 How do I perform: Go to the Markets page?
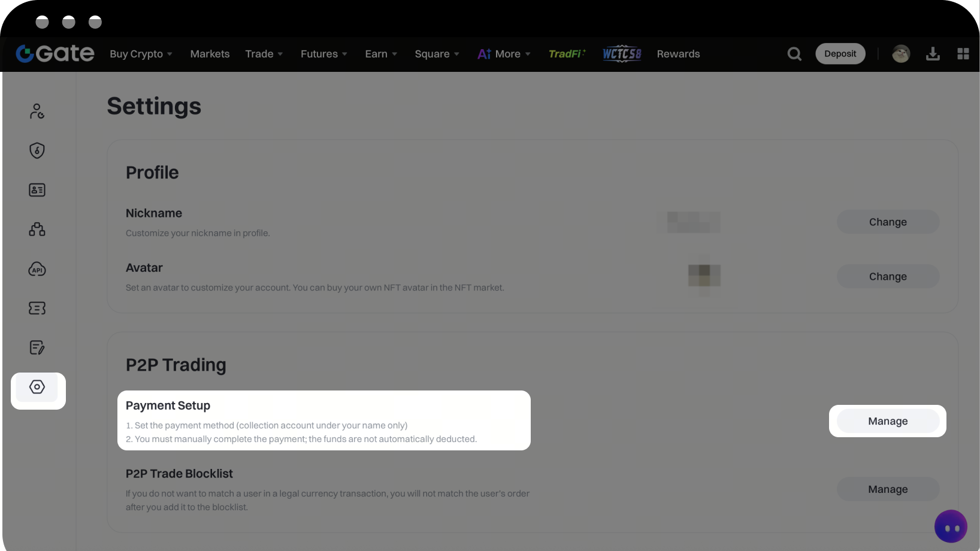pos(210,54)
